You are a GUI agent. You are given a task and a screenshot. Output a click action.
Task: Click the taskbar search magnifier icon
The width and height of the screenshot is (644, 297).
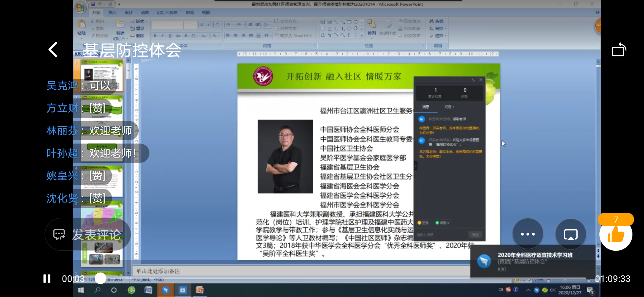(x=97, y=290)
